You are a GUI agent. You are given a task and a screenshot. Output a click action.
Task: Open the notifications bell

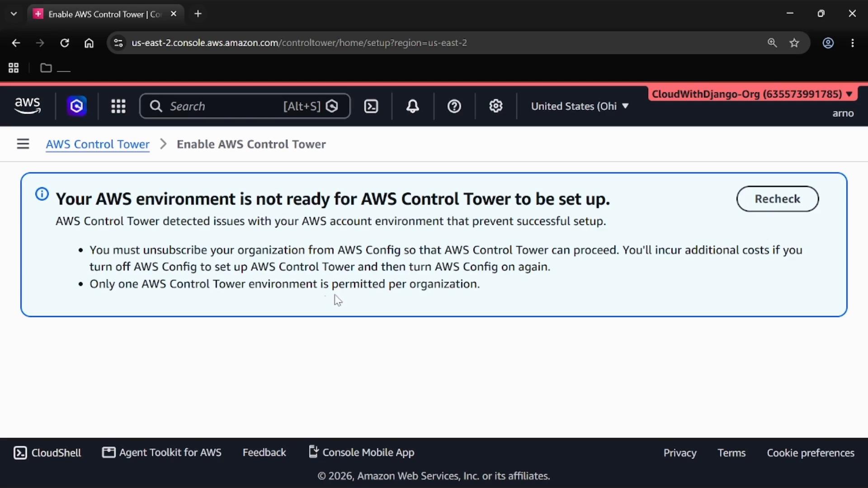412,106
